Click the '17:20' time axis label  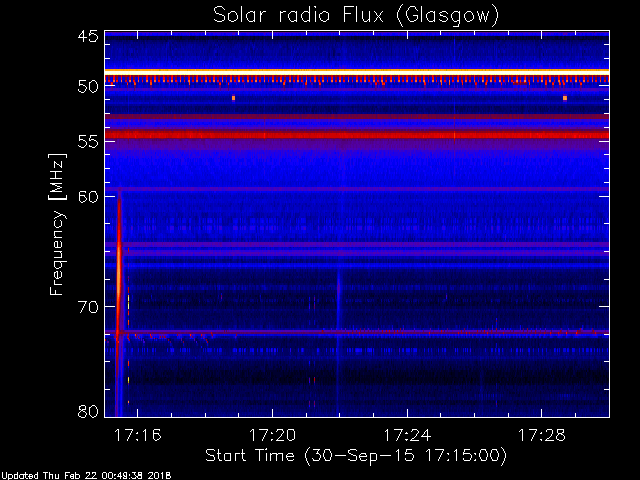click(272, 436)
